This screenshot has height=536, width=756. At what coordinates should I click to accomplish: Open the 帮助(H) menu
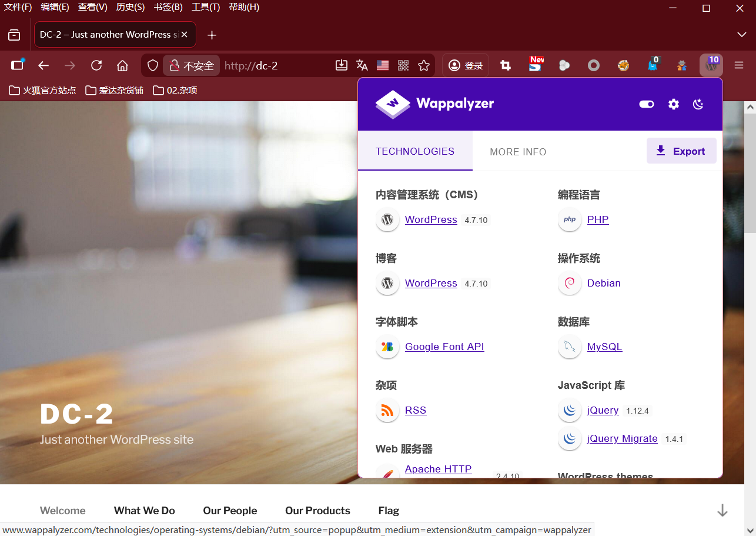(244, 7)
